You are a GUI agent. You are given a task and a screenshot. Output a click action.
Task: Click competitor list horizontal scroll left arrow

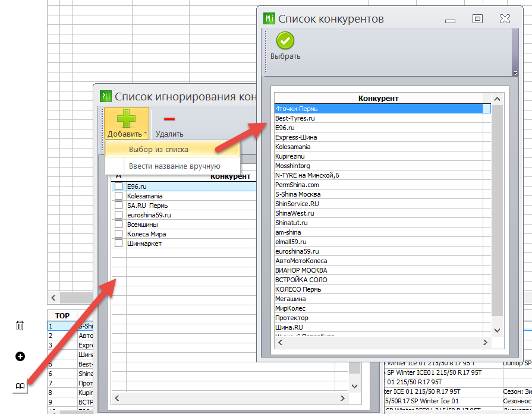tap(280, 343)
